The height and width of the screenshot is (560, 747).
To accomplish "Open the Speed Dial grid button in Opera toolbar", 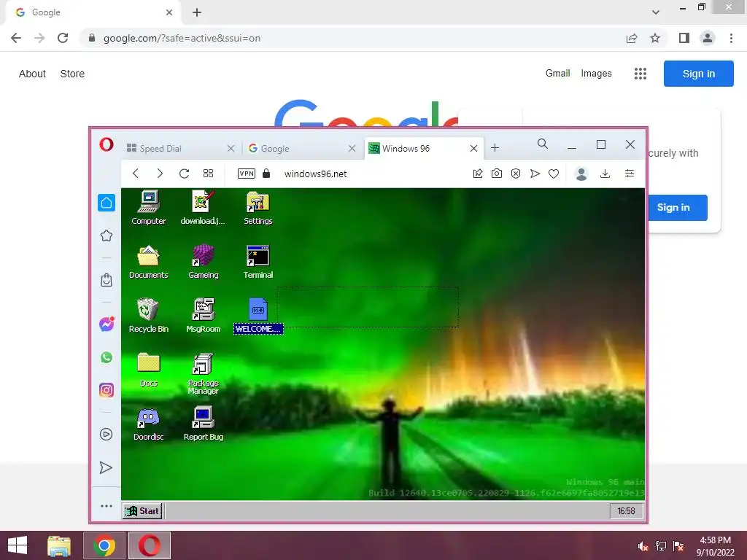I will [208, 174].
